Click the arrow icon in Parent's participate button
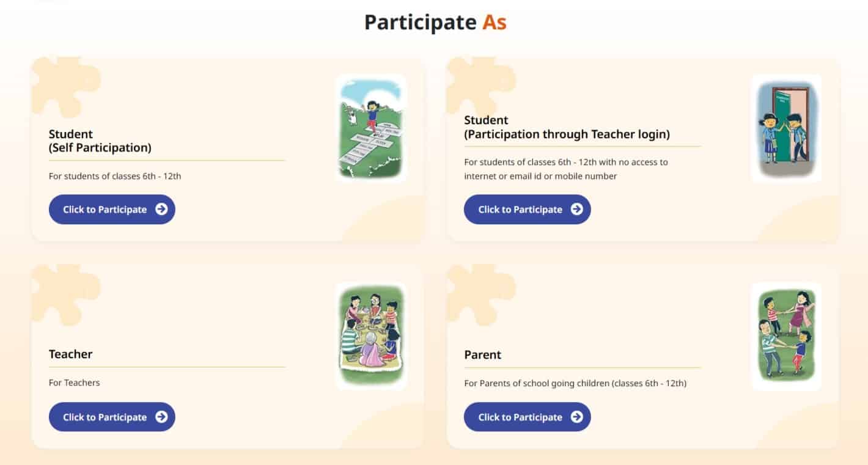The image size is (868, 465). coord(576,417)
